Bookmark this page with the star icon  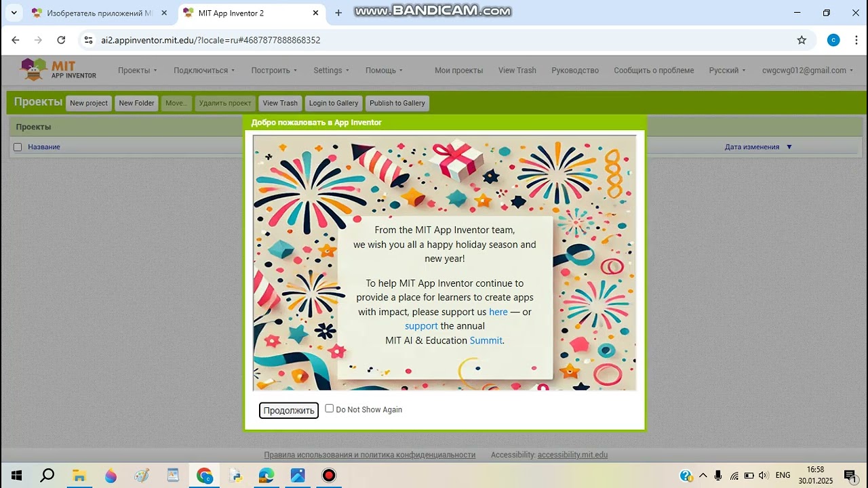pyautogui.click(x=802, y=40)
